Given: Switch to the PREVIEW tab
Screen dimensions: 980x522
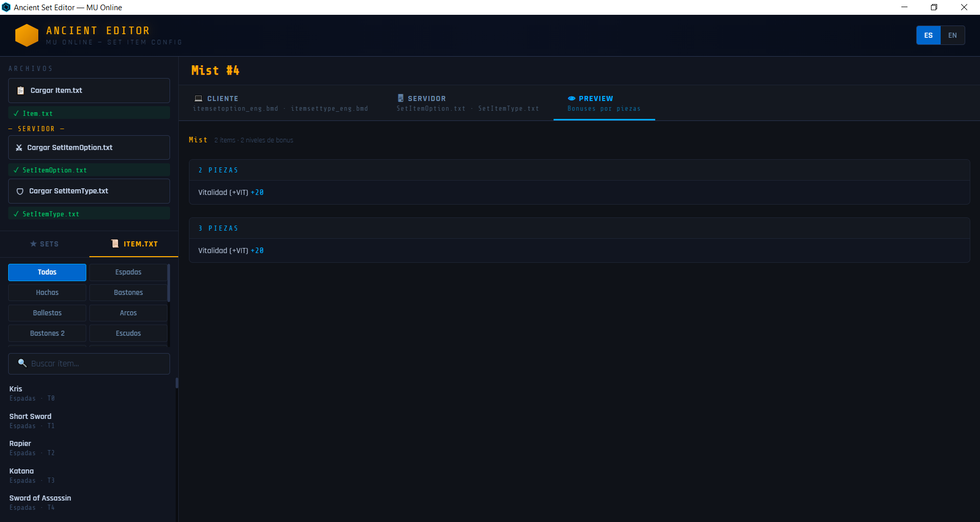Looking at the screenshot, I should pos(604,103).
